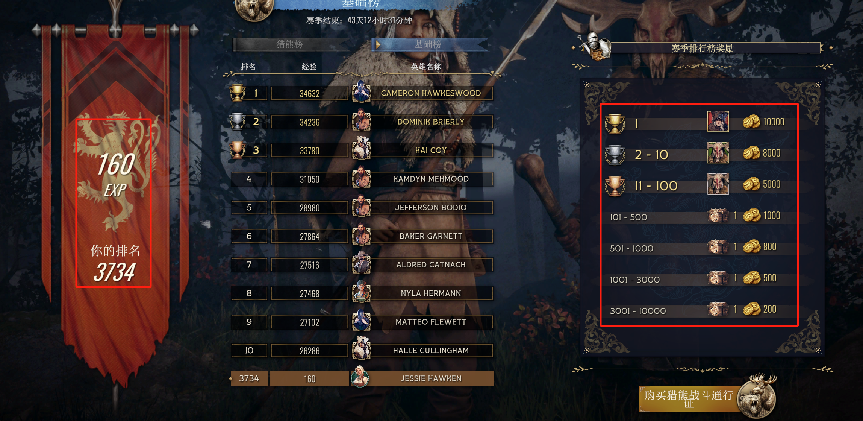Click Hai Coy's hero avatar icon
This screenshot has width=863, height=421.
(361, 150)
